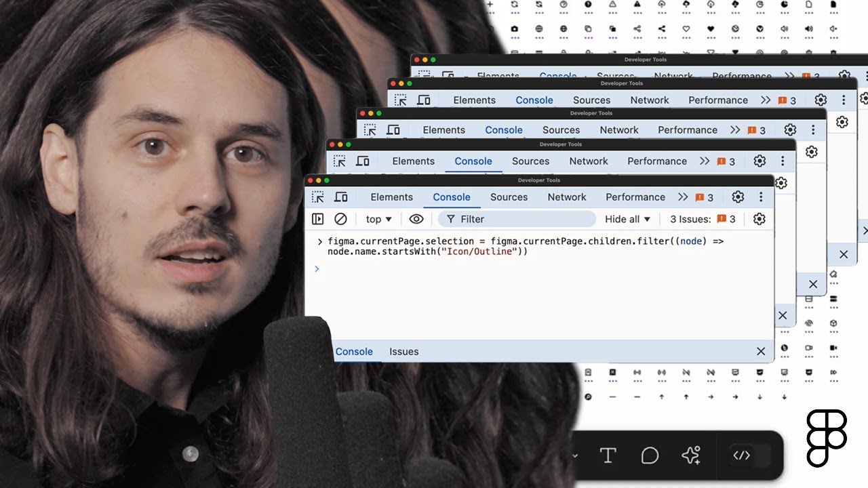
Task: Toggle the device toolbar in the fourth-from-front DevTools window
Action: [x=424, y=100]
